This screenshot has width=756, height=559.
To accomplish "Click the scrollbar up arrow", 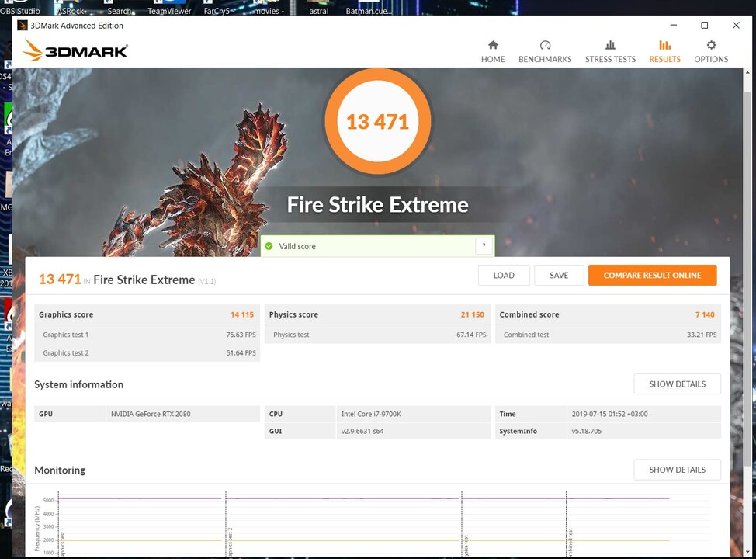I will coord(747,71).
